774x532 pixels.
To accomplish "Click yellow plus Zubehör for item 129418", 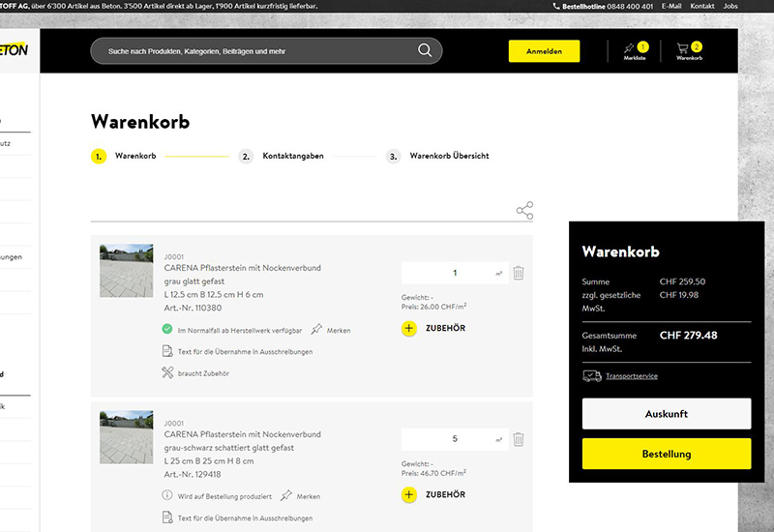I will (x=408, y=494).
